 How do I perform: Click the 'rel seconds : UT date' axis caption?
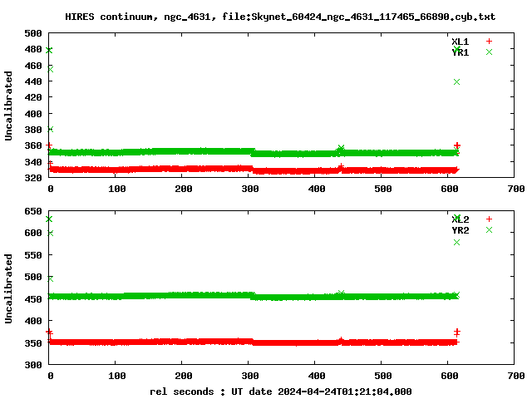tap(281, 392)
